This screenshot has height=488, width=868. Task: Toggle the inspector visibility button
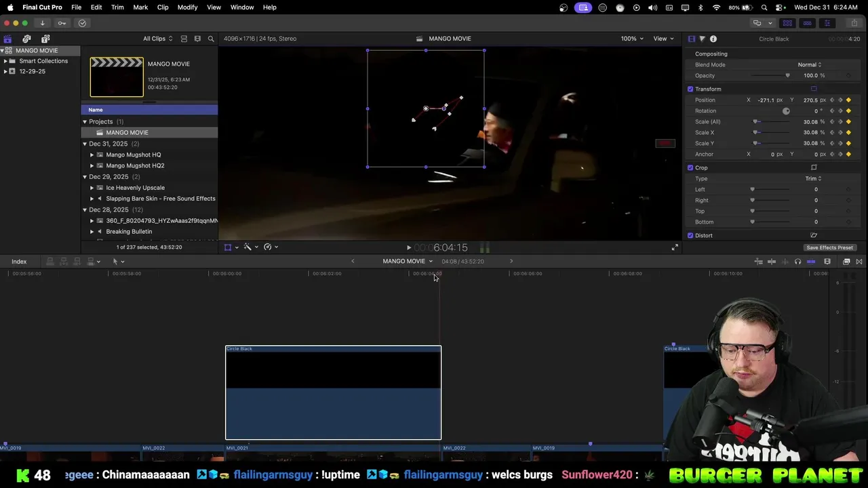click(x=827, y=23)
